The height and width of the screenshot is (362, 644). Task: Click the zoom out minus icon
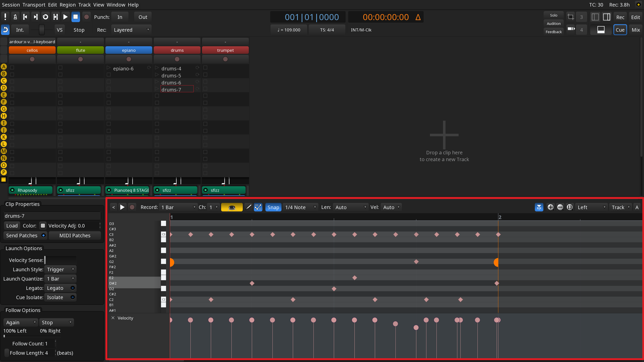[x=560, y=207]
